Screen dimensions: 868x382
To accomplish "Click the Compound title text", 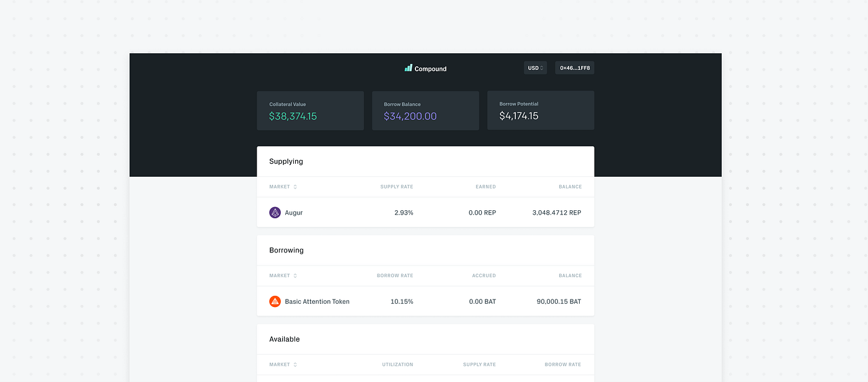I will (x=430, y=69).
